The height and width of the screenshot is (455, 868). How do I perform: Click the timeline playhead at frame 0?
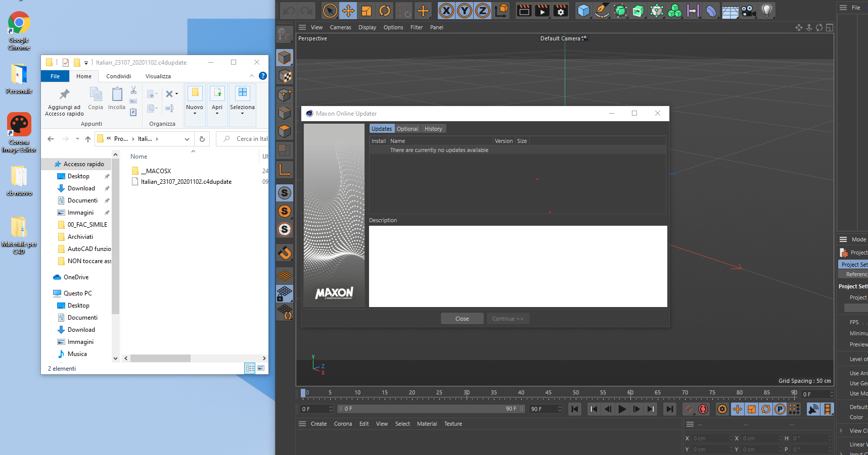click(303, 392)
